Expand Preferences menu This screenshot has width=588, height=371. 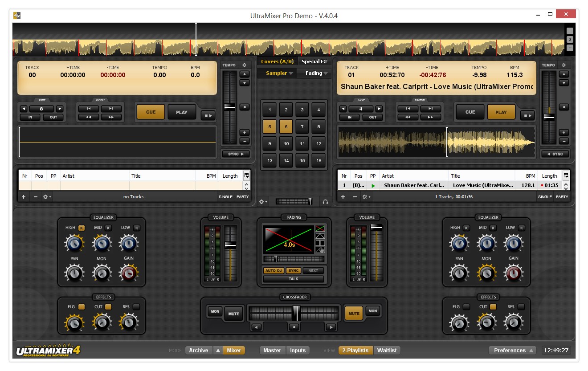513,351
